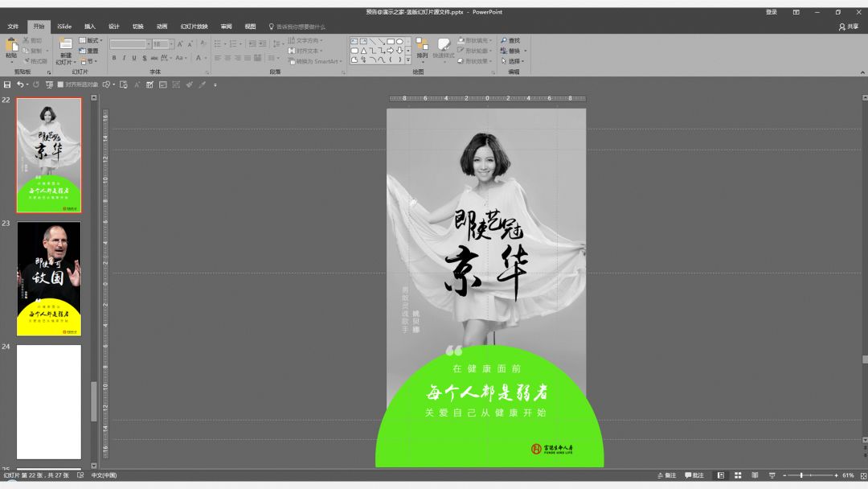
Task: Click the 61% zoom level text
Action: tap(848, 475)
